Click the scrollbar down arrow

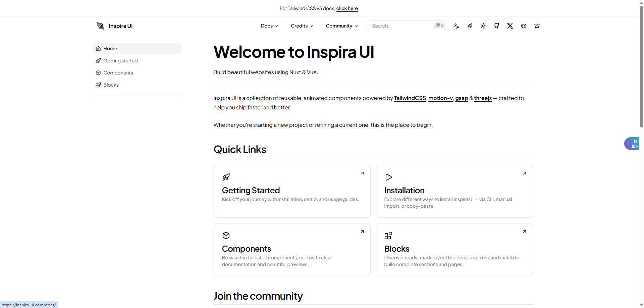click(641, 305)
